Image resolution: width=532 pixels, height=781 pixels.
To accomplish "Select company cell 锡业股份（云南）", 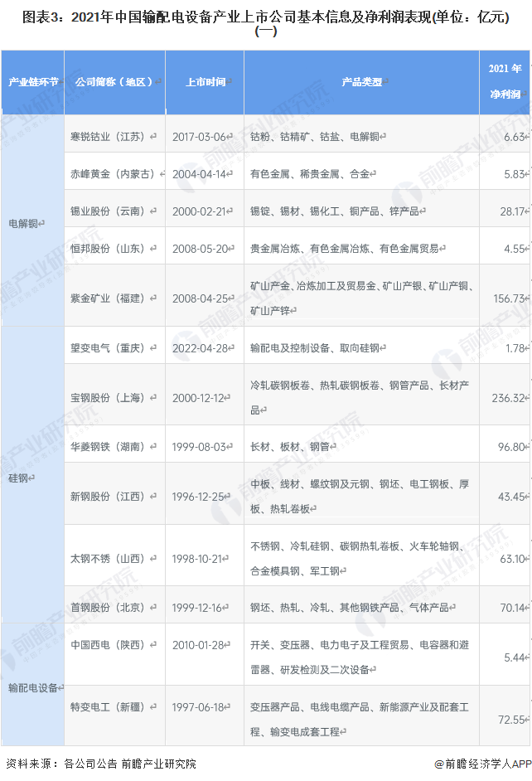I will click(115, 209).
